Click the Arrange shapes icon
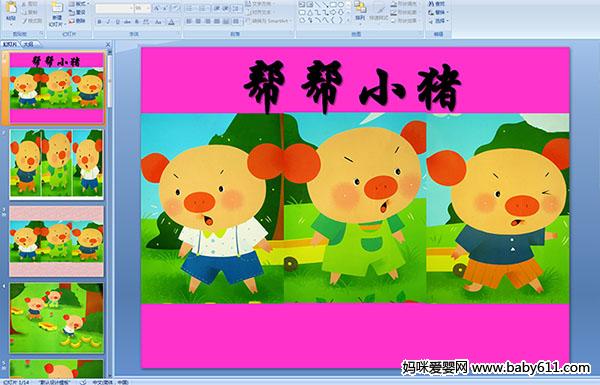This screenshot has height=385, width=600. 360,11
